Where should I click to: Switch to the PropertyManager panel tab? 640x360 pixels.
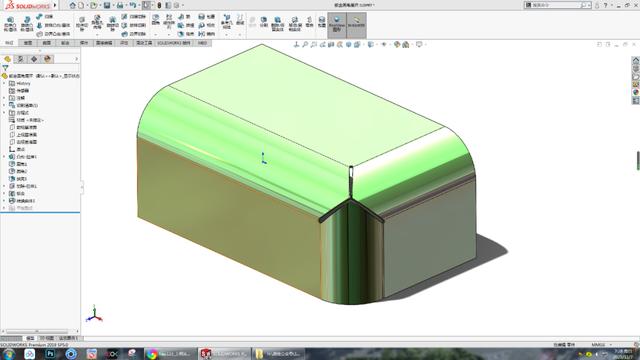(20, 59)
